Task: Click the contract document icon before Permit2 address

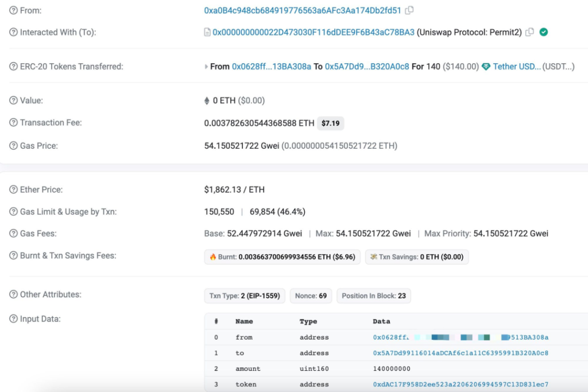Action: [208, 32]
